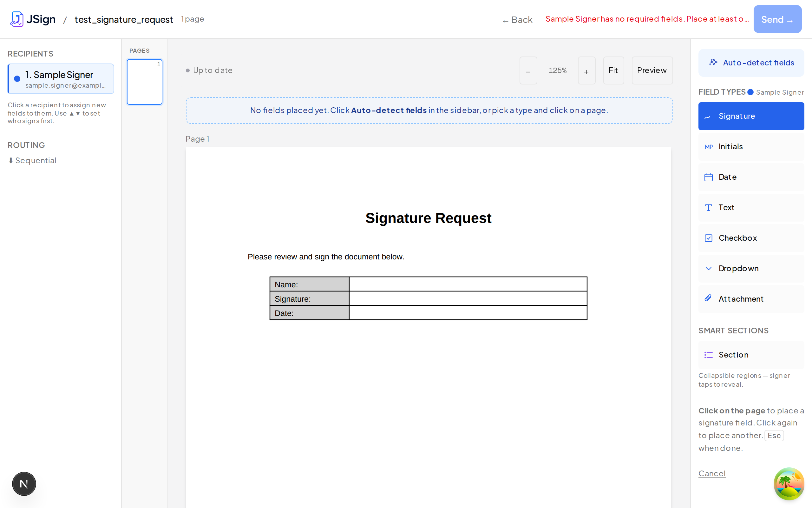
Task: Zoom out with the minus button
Action: click(528, 70)
